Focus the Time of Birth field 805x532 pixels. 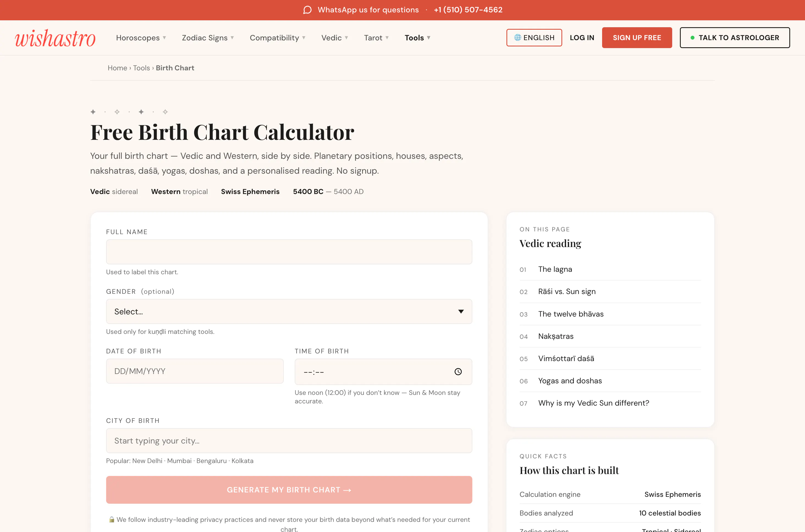[383, 372]
